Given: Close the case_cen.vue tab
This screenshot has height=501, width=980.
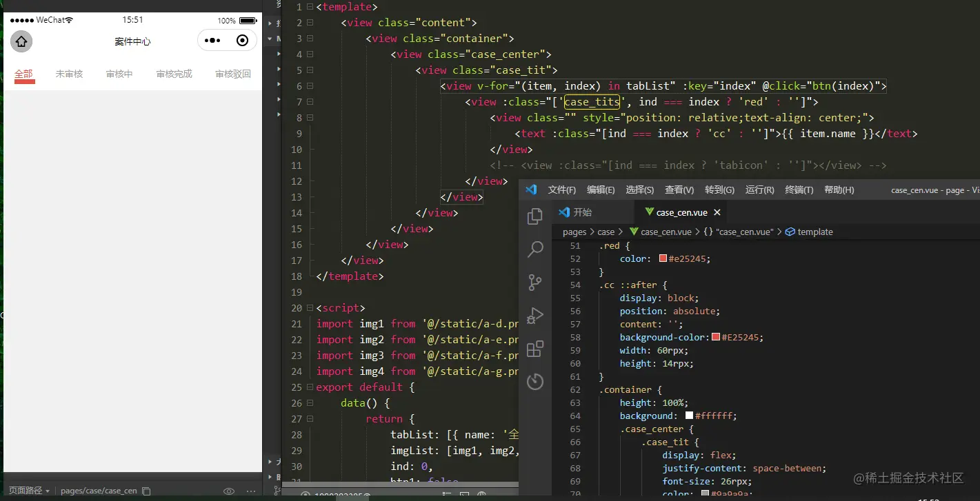Looking at the screenshot, I should tap(717, 212).
